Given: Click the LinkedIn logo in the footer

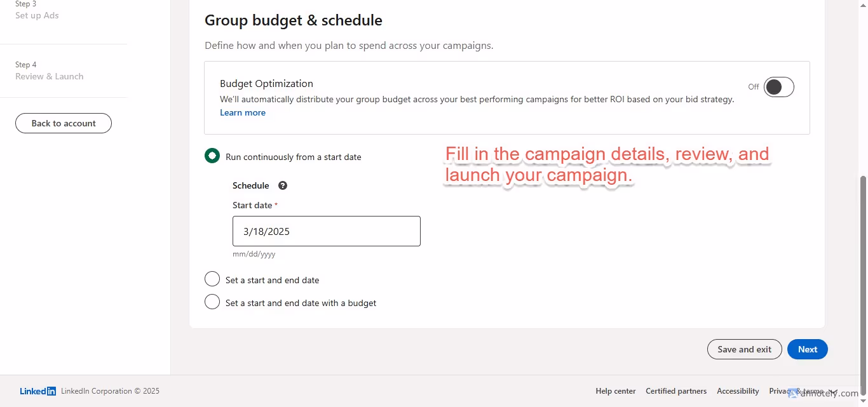Looking at the screenshot, I should (x=37, y=390).
